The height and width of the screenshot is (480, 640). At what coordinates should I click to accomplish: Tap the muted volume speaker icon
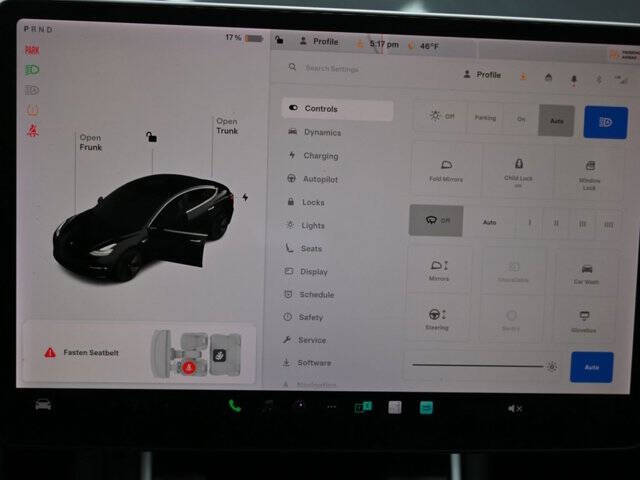point(515,408)
